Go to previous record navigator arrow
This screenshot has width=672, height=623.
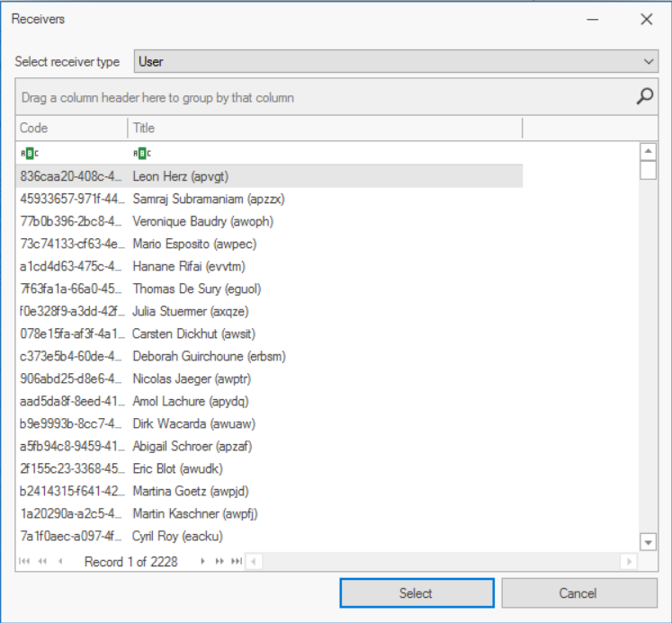click(60, 561)
